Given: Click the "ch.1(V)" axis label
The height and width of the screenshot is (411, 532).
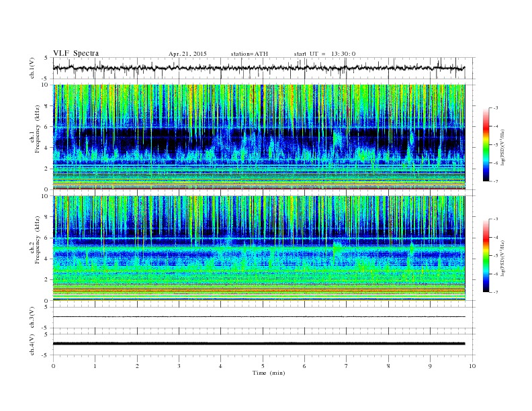Looking at the screenshot, I should tap(32, 68).
